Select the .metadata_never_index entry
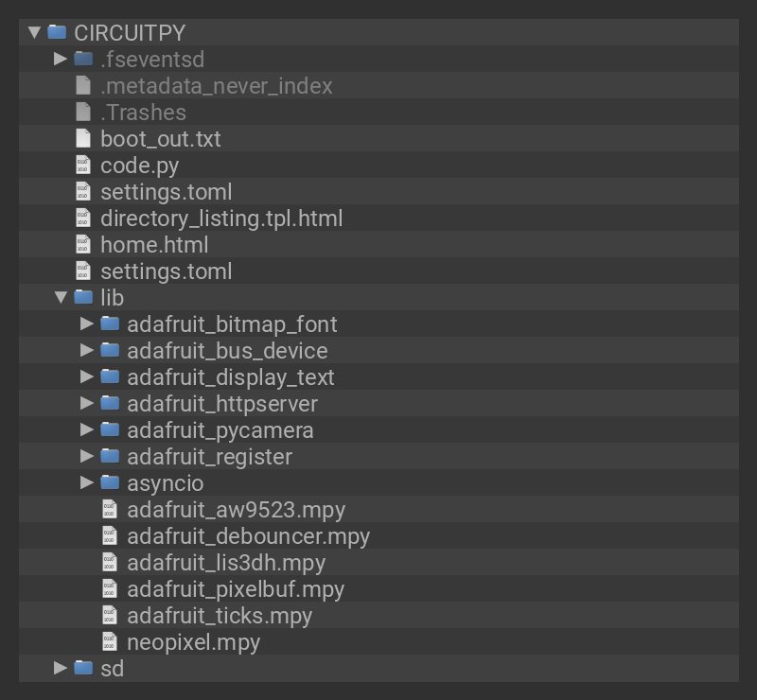The width and height of the screenshot is (757, 700). point(216,86)
